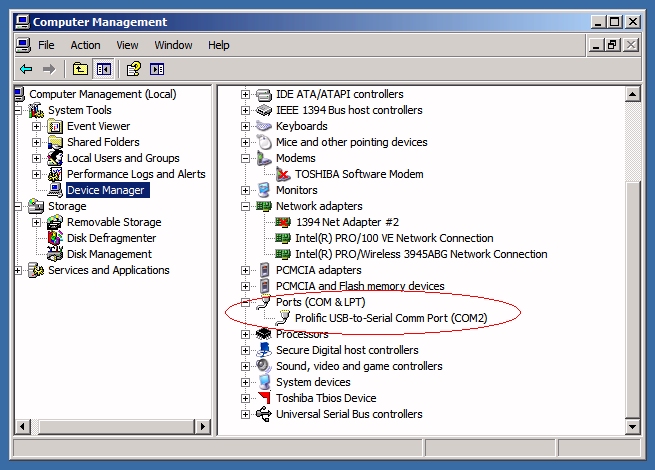Click the Toshiba Tbios Device red icon
The width and height of the screenshot is (655, 470).
coord(264,398)
